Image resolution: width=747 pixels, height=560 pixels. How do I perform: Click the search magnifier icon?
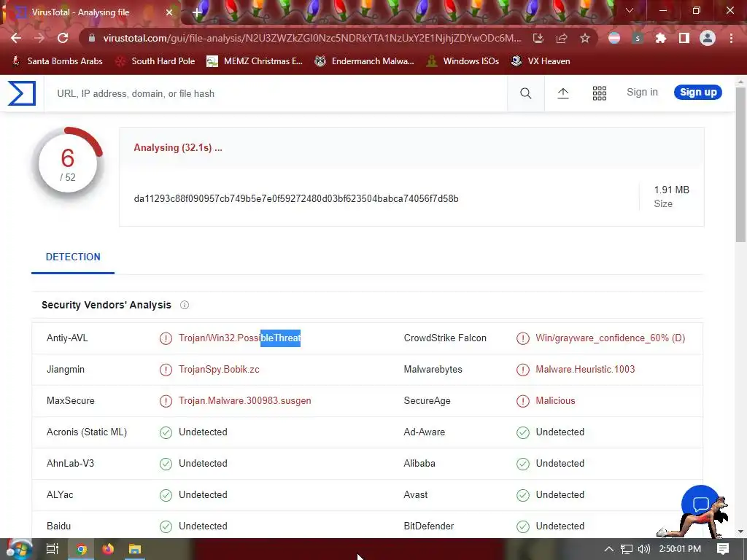pos(525,93)
